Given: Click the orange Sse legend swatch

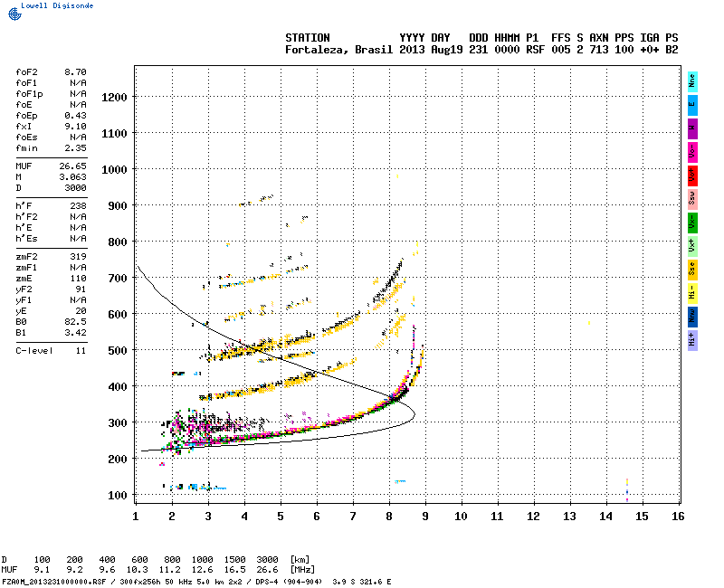Looking at the screenshot, I should click(692, 270).
